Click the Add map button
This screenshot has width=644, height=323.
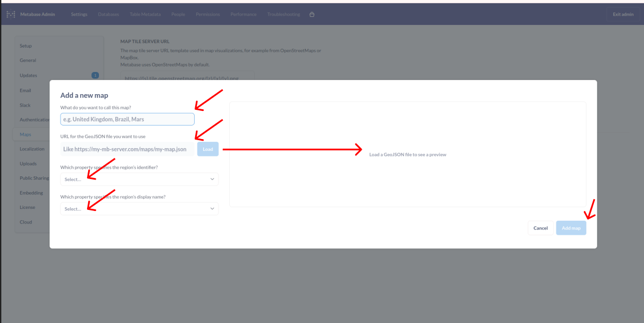tap(571, 228)
